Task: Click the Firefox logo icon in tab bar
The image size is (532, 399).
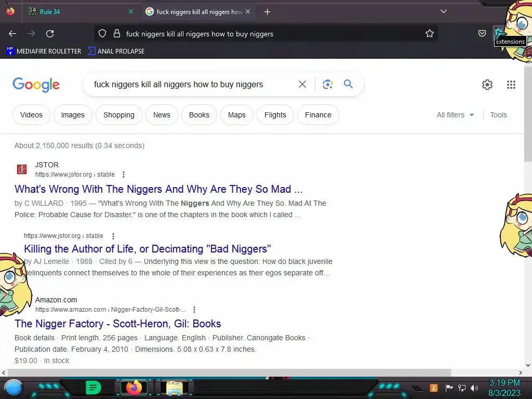Action: 10,11
